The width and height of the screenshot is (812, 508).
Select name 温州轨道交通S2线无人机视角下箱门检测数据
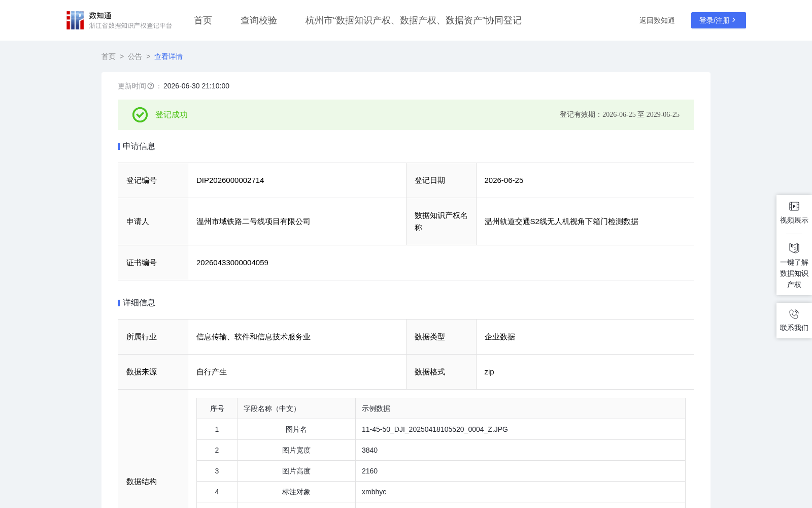click(x=561, y=221)
